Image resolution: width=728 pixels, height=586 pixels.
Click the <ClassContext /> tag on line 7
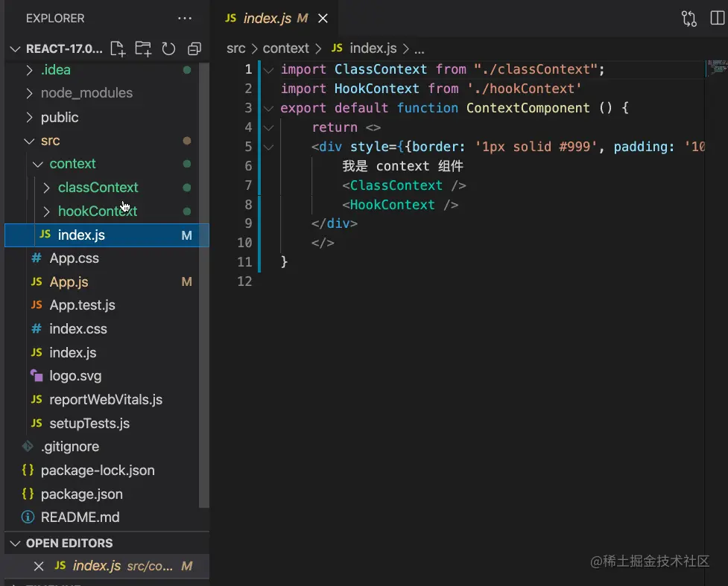404,185
